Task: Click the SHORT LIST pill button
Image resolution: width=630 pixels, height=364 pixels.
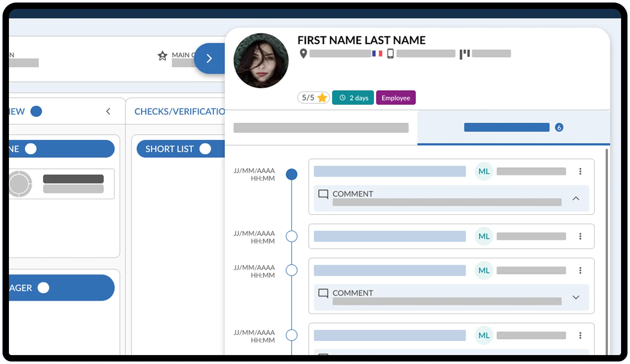Action: click(x=180, y=149)
